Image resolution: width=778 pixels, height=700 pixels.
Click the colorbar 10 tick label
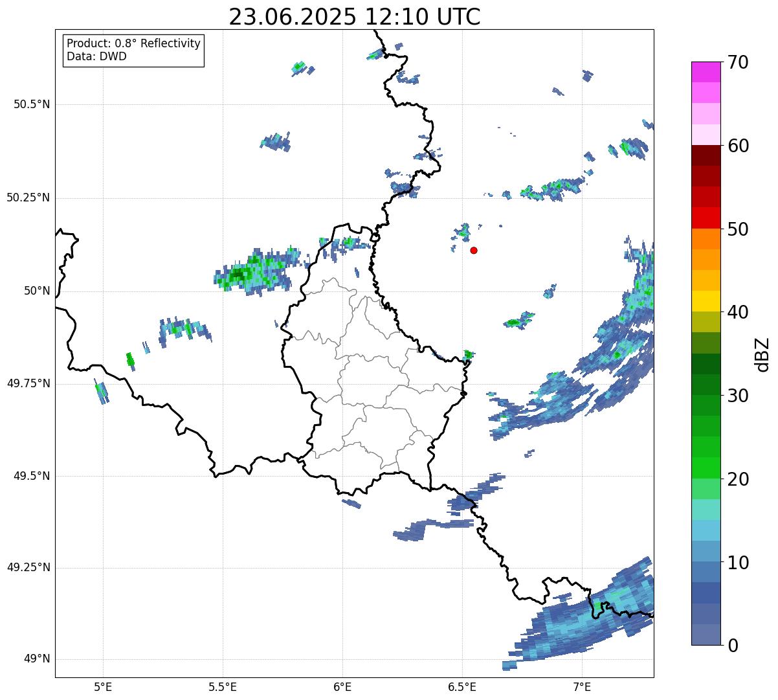738,563
